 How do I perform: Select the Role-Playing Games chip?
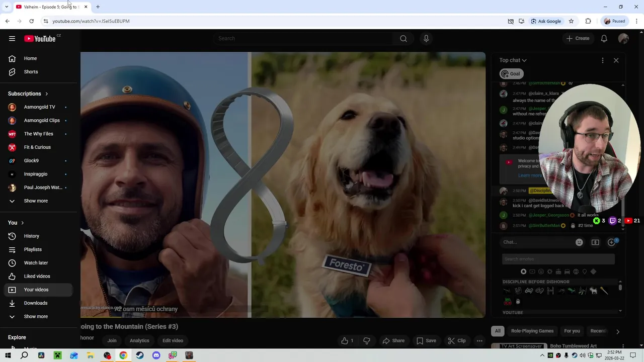(x=532, y=331)
